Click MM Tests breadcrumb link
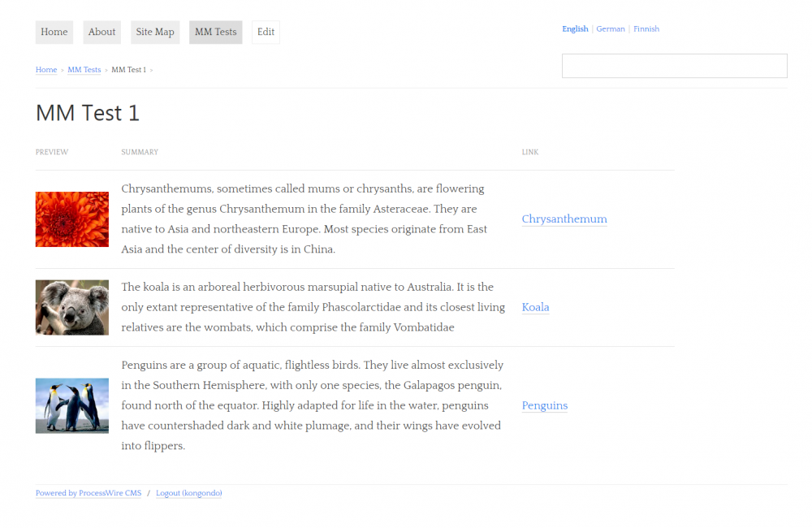Viewport: 812px width, 528px height. tap(84, 70)
